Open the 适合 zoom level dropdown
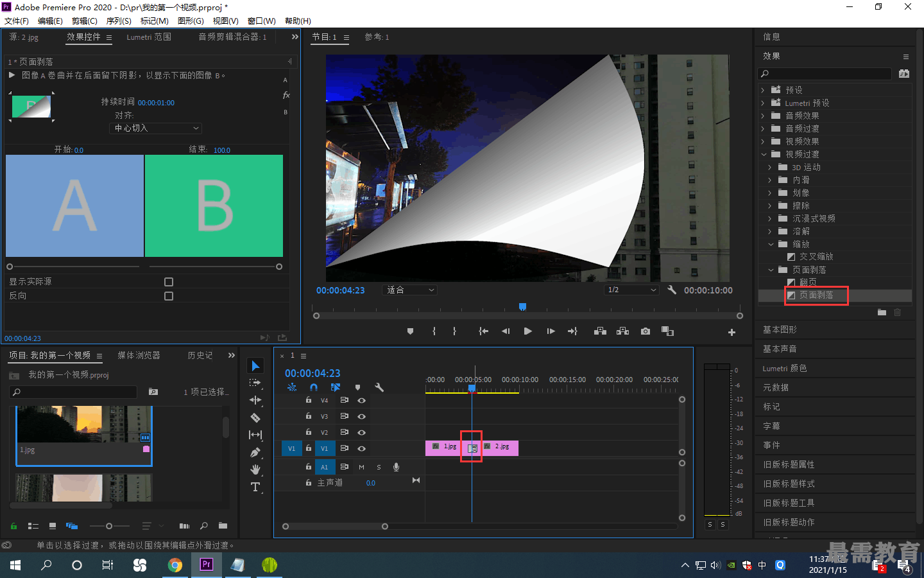924x578 pixels. click(410, 290)
